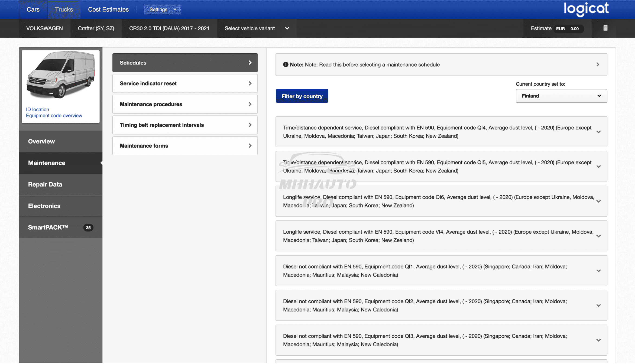This screenshot has height=364, width=635.
Task: Click the ID location link
Action: click(37, 109)
